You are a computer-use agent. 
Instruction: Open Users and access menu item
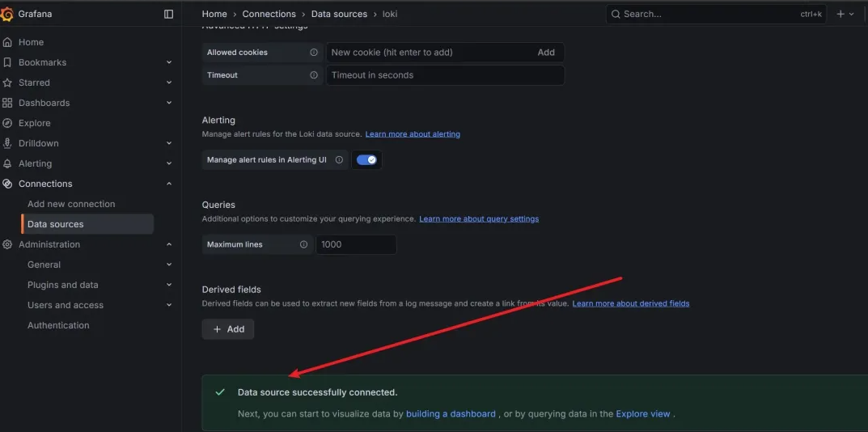pos(66,305)
